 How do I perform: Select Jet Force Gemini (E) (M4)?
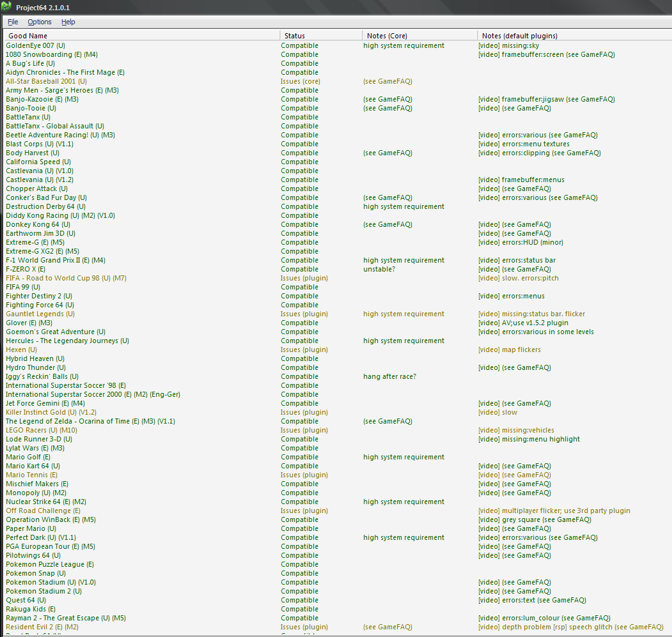click(x=45, y=404)
